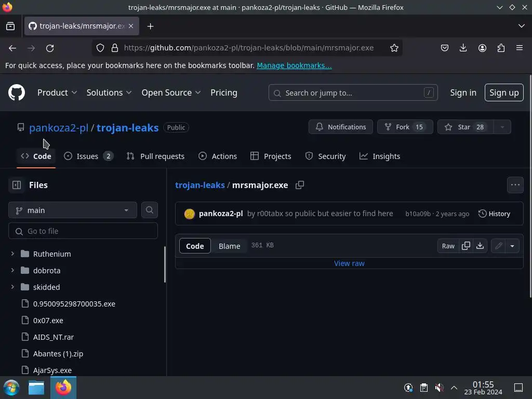
Task: Click the GitHub logo home icon
Action: [x=17, y=92]
